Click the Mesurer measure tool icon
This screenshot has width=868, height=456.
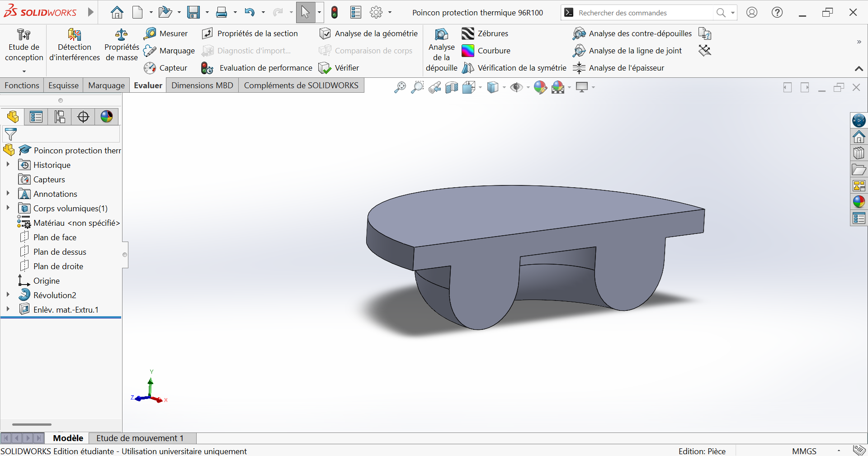pos(150,33)
